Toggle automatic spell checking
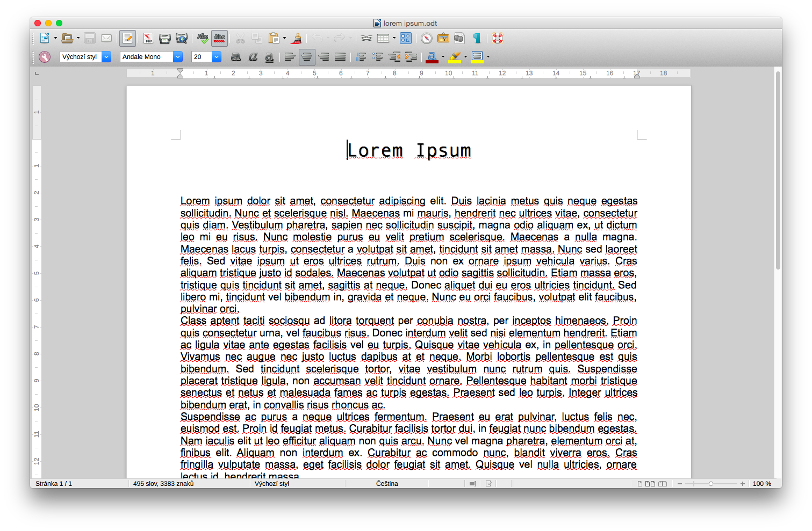The height and width of the screenshot is (531, 812). click(x=219, y=38)
